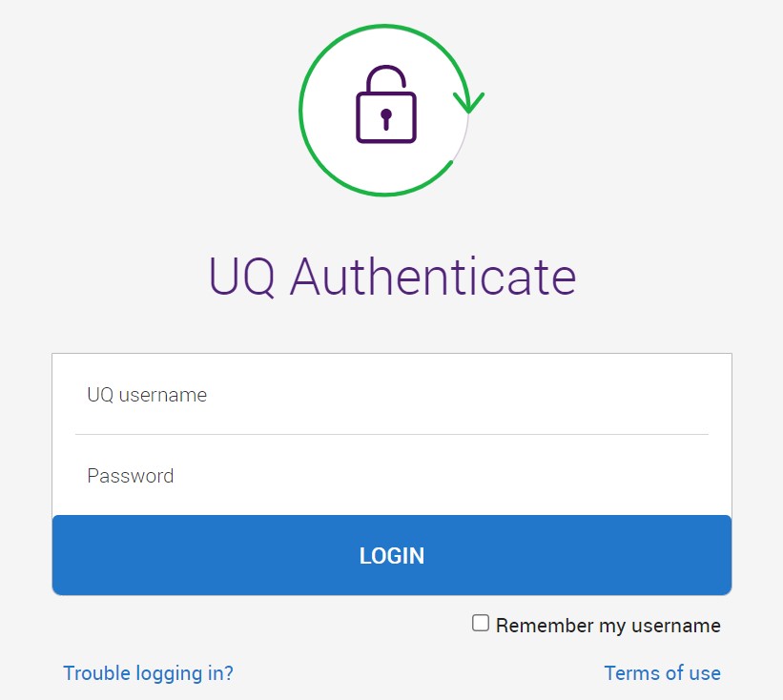This screenshot has width=783, height=700.
Task: Open the 'Trouble logging in?' link
Action: click(148, 673)
